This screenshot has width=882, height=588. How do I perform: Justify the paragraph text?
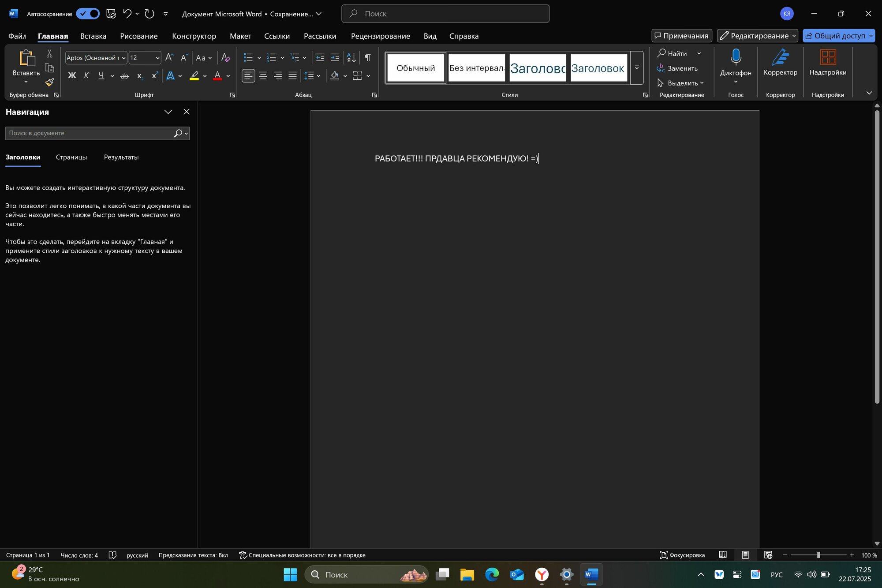pos(292,76)
